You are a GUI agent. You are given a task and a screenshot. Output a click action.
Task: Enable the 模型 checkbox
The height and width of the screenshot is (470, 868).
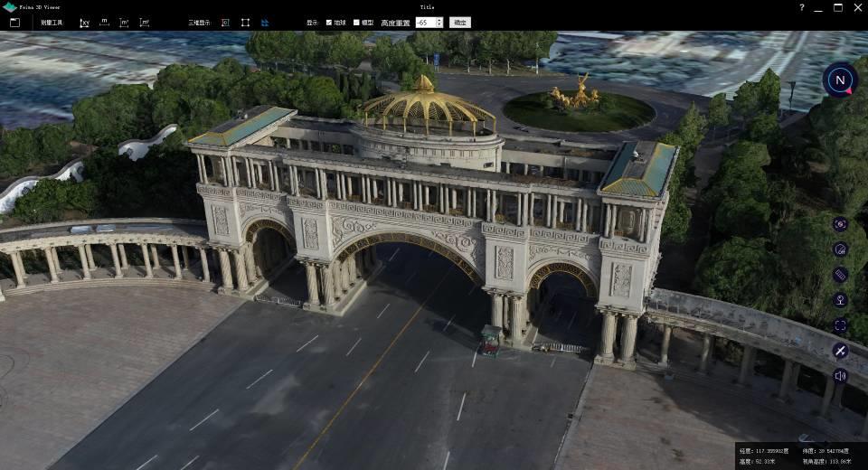356,23
